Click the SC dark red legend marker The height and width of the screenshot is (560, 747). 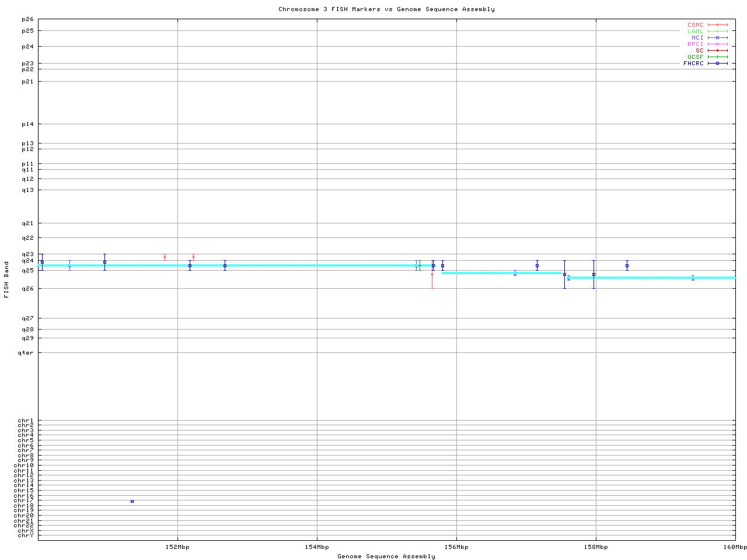click(717, 51)
